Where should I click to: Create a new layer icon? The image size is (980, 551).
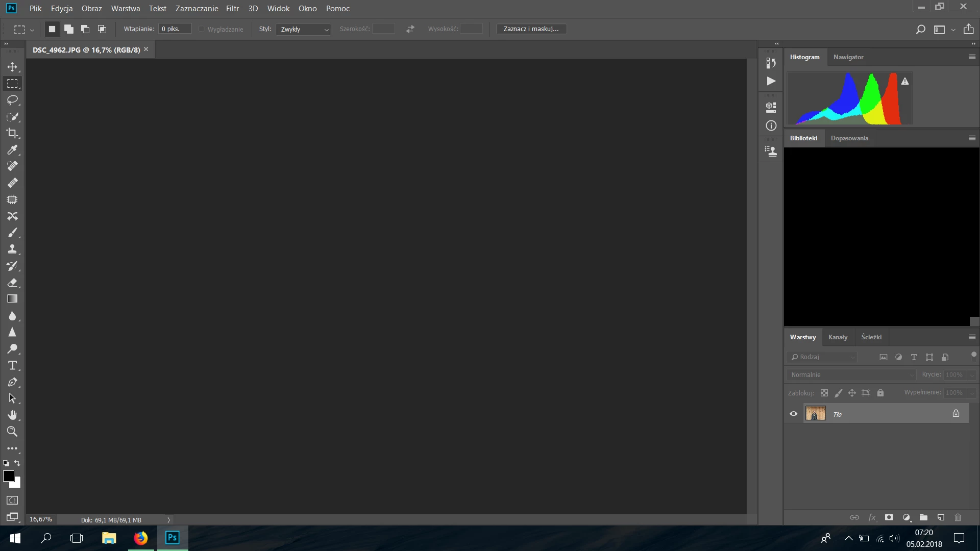tap(941, 517)
